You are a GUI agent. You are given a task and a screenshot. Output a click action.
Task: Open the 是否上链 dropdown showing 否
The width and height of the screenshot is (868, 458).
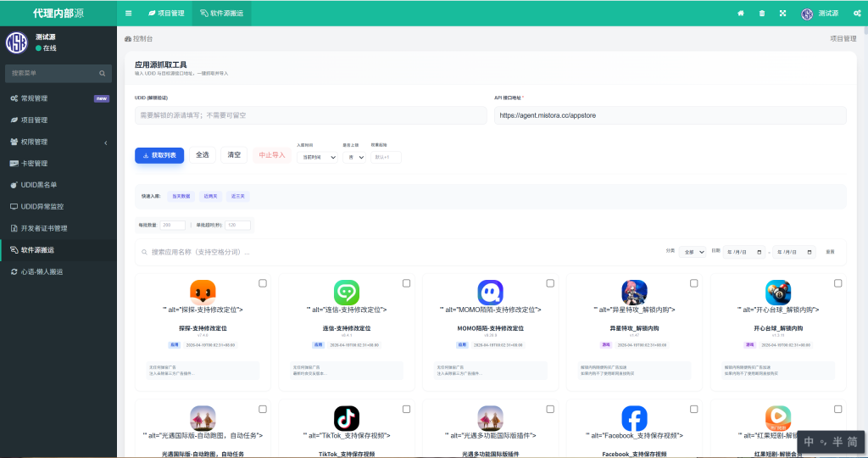pyautogui.click(x=354, y=157)
